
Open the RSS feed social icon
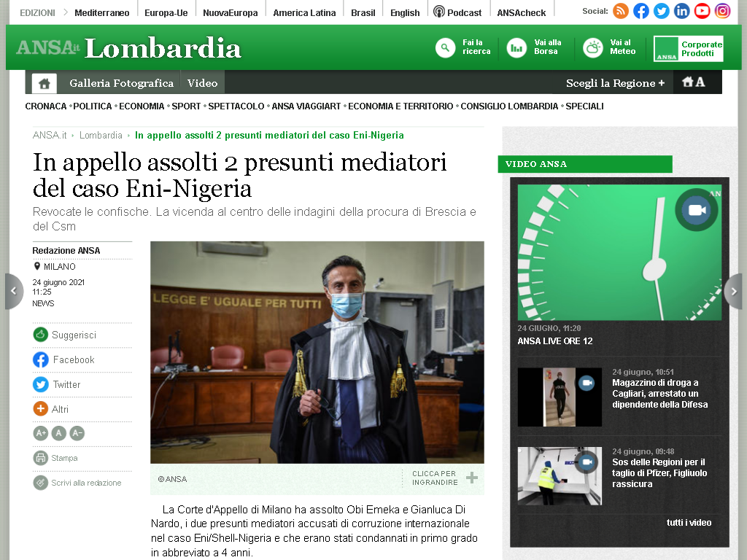click(620, 11)
